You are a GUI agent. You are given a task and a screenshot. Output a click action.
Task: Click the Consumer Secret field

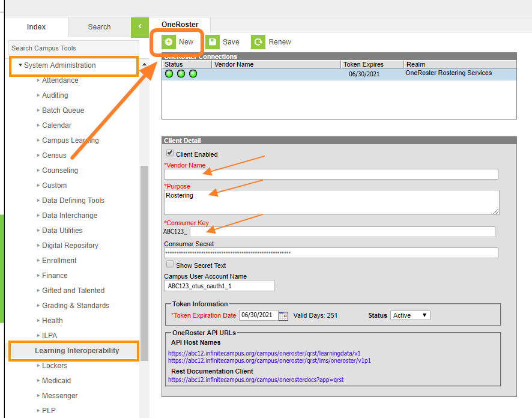(331, 253)
